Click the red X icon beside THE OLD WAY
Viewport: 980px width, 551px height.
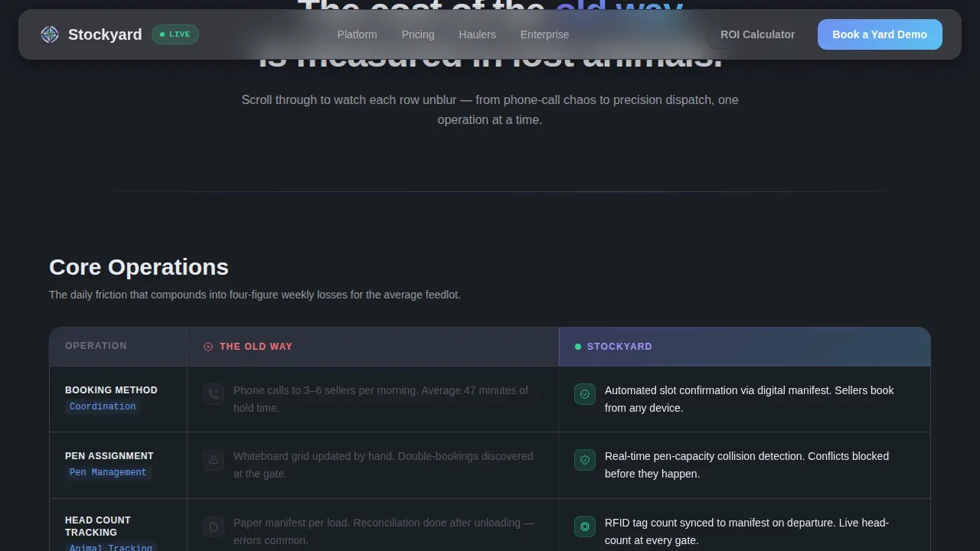point(208,347)
